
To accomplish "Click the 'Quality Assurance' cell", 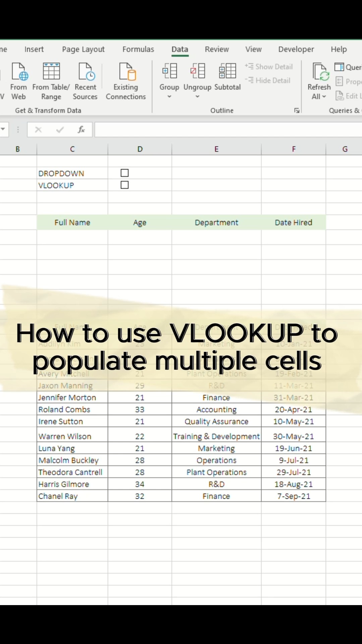I will [x=217, y=421].
